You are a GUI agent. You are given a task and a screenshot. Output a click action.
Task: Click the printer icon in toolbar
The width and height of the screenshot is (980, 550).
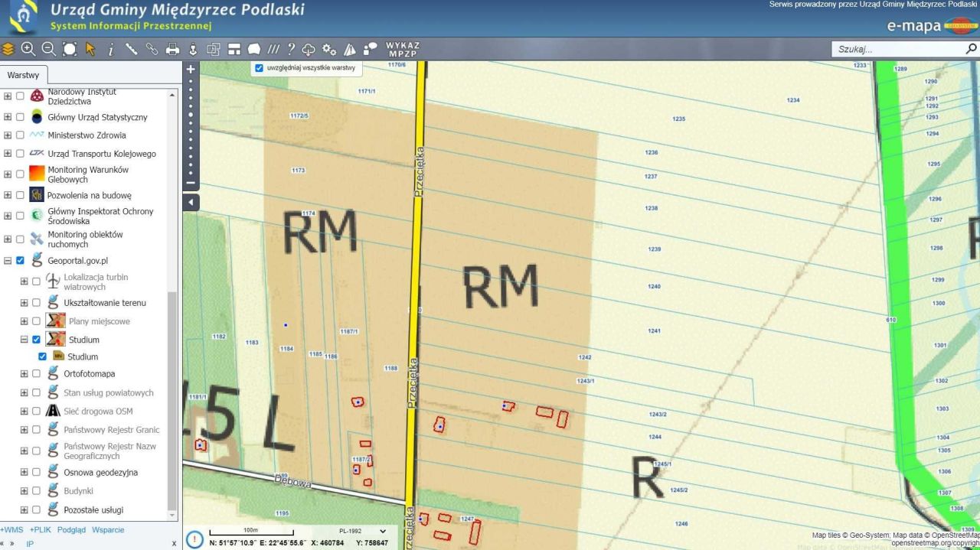(x=172, y=49)
